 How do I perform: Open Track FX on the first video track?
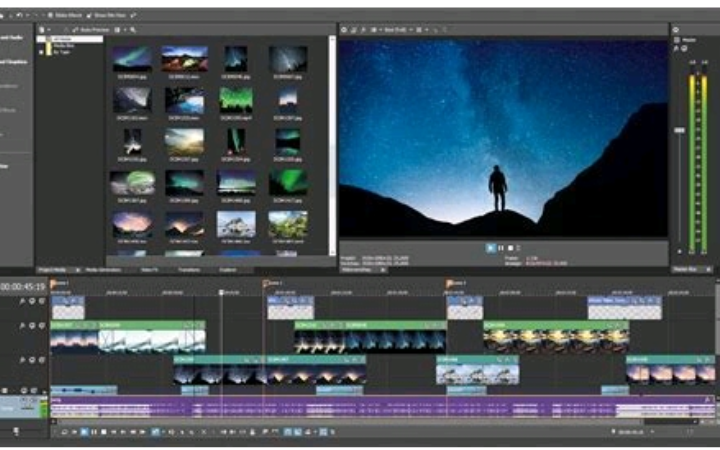point(22,301)
